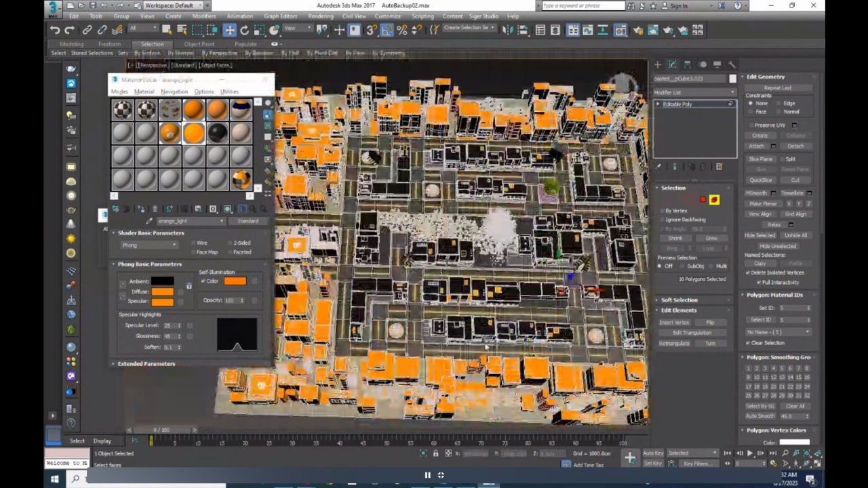Open the Rendering menu
Image resolution: width=868 pixels, height=488 pixels.
coord(321,16)
